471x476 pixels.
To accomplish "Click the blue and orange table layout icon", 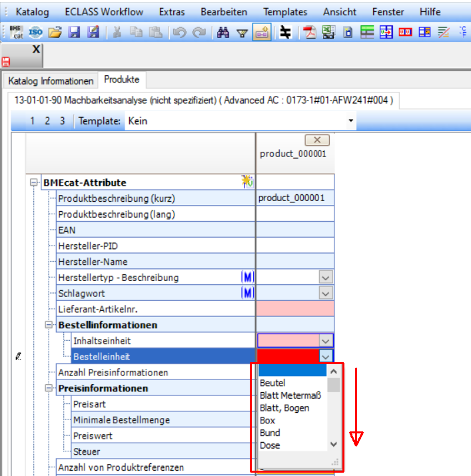I will (424, 32).
